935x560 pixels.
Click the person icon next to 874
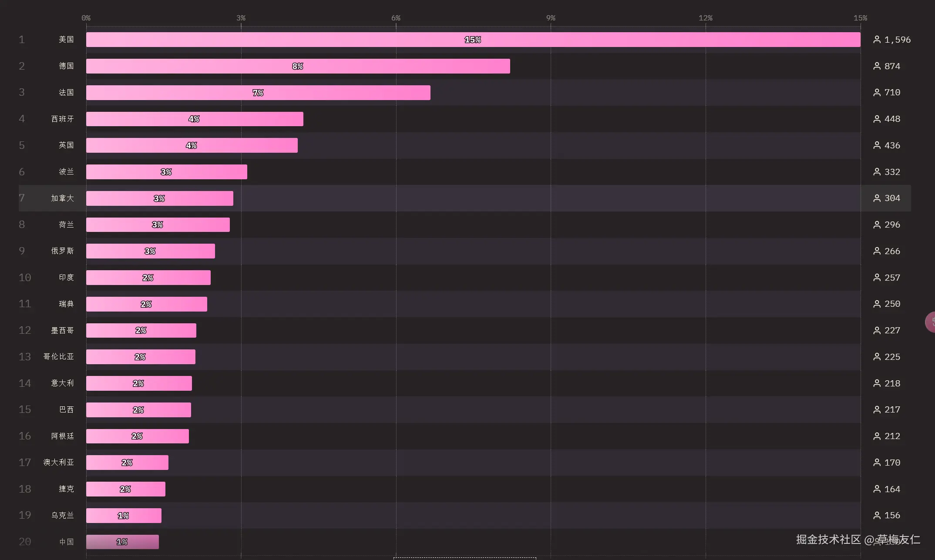click(877, 66)
